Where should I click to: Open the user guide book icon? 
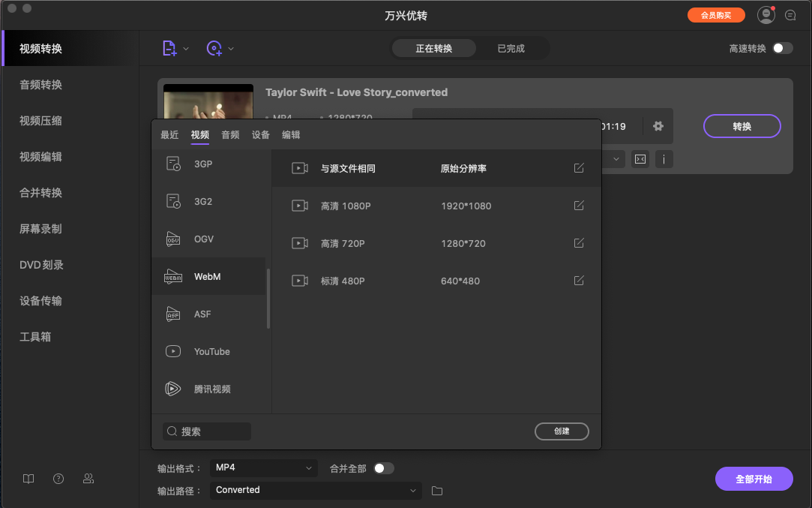coord(28,479)
